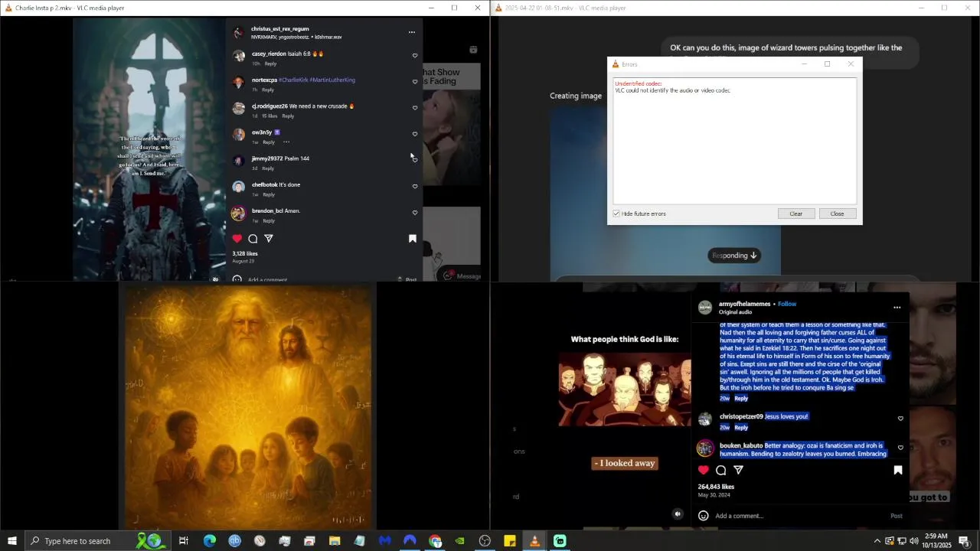
Task: Open the bouken_kabuto username
Action: 741,445
